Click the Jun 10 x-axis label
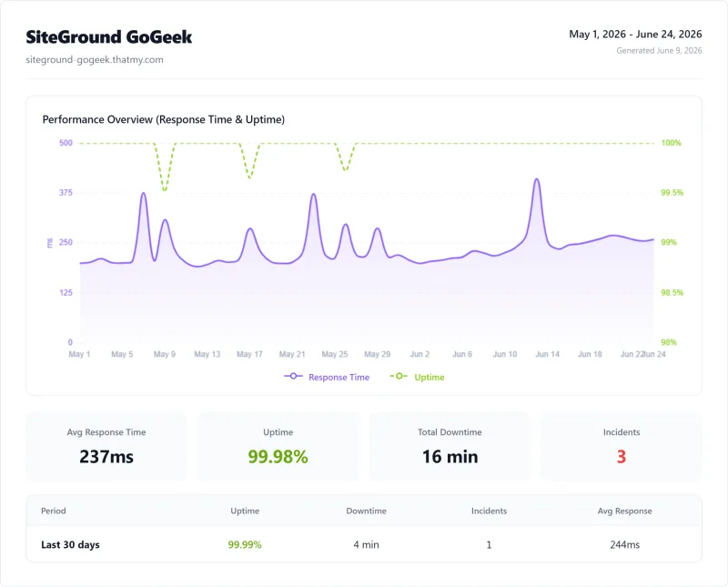 point(505,354)
